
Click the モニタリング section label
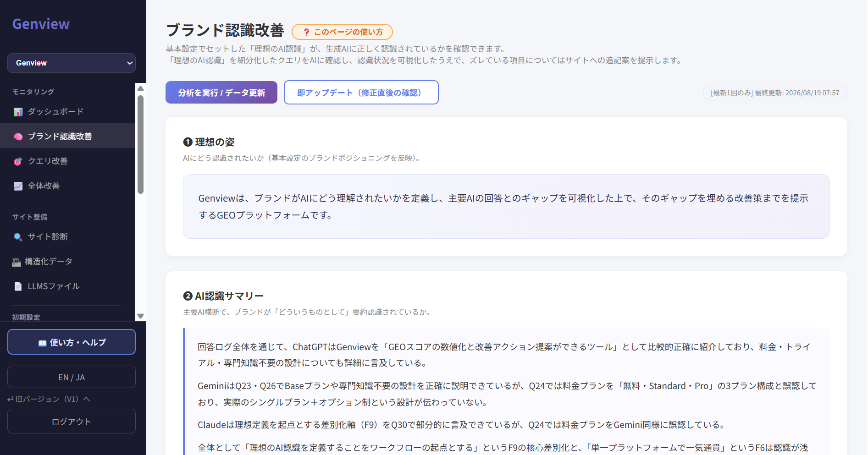33,92
